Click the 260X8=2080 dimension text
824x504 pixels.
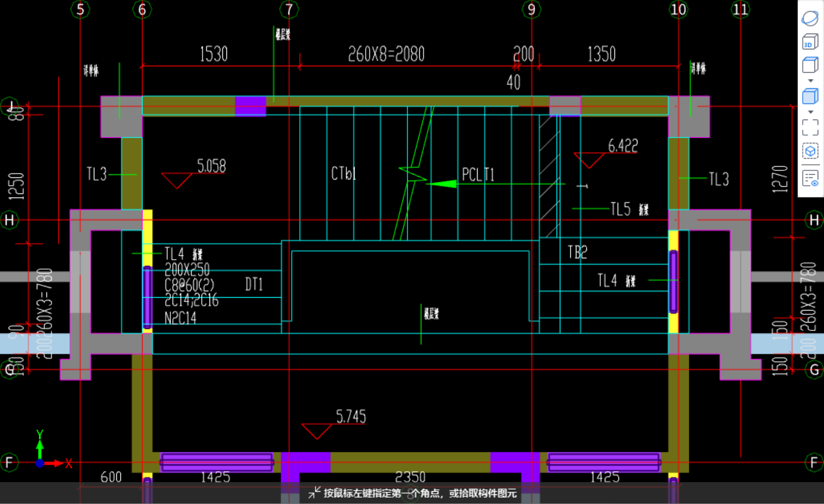[x=386, y=54]
